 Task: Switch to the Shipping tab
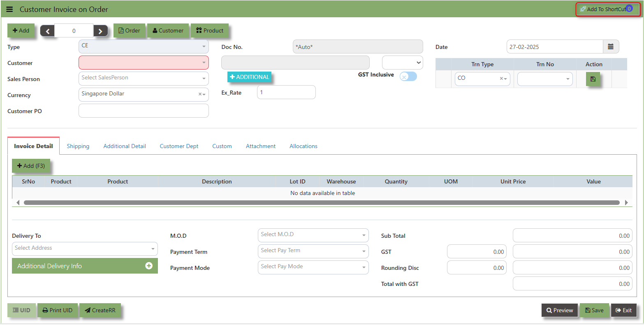(78, 146)
